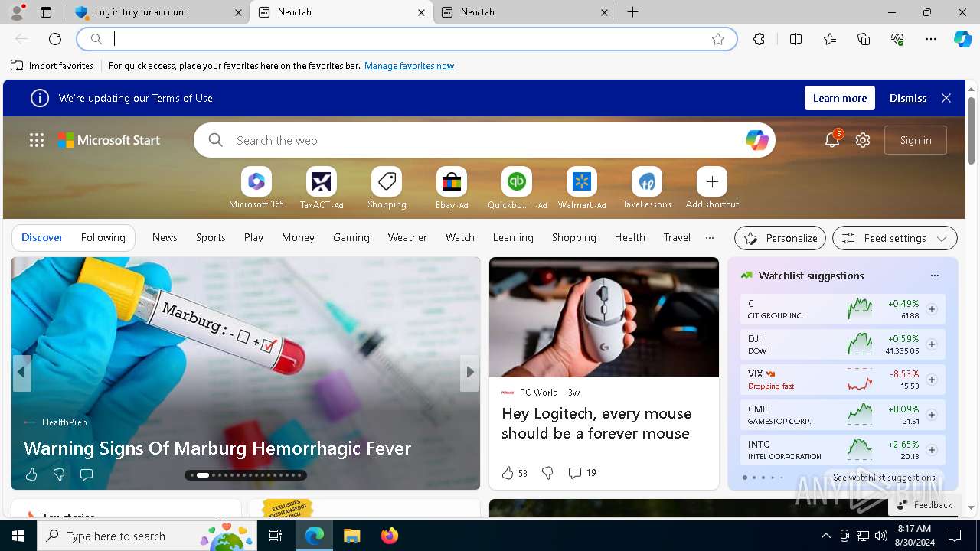The height and width of the screenshot is (551, 980).
Task: Open the Collections icon
Action: coord(864,39)
